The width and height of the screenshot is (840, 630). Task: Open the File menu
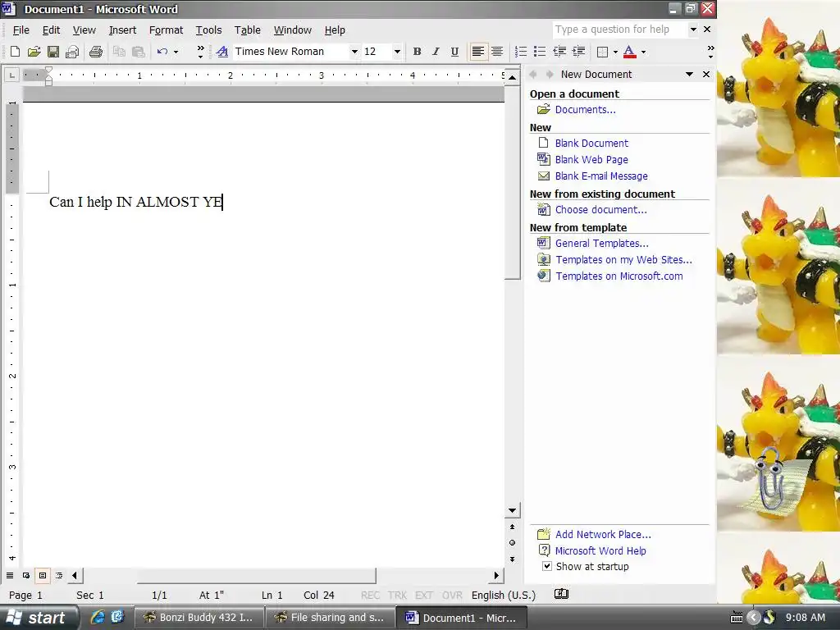(21, 30)
